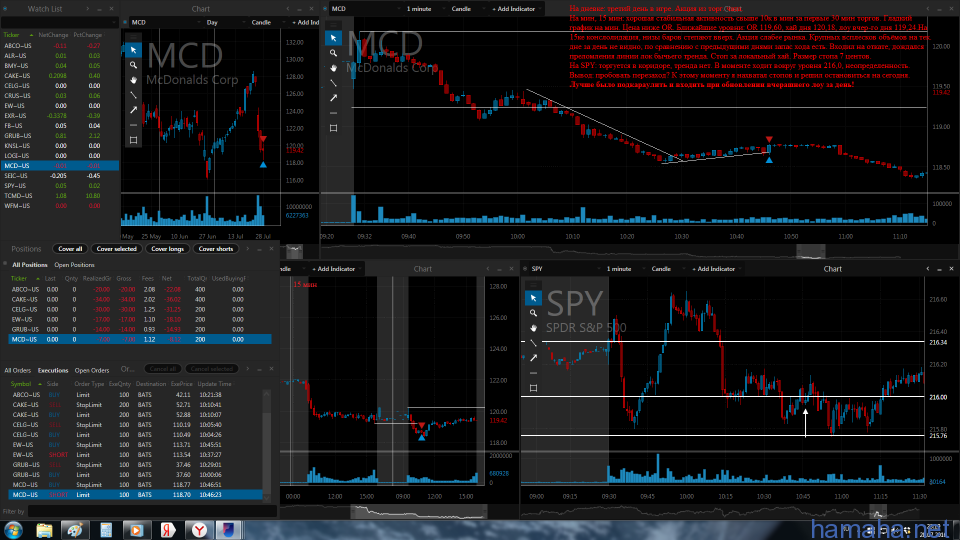Click range slider handle under SPY chart
960x540 pixels.
tap(877, 511)
